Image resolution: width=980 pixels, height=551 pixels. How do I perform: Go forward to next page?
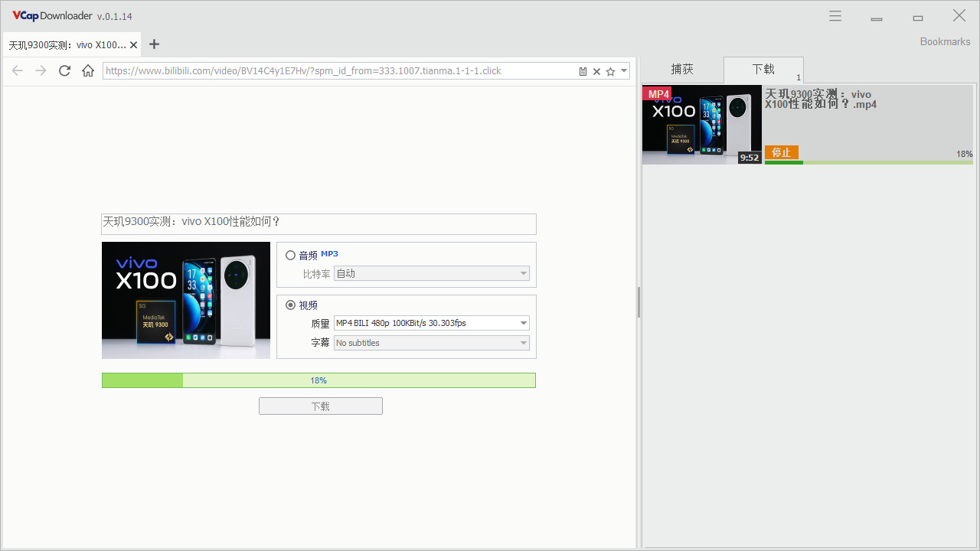pos(41,71)
